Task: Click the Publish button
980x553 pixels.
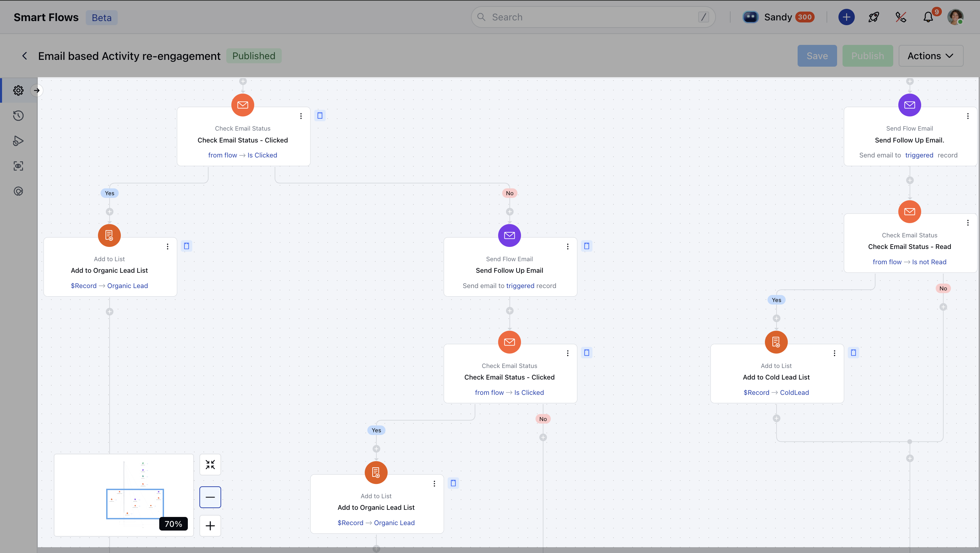Action: pos(867,56)
